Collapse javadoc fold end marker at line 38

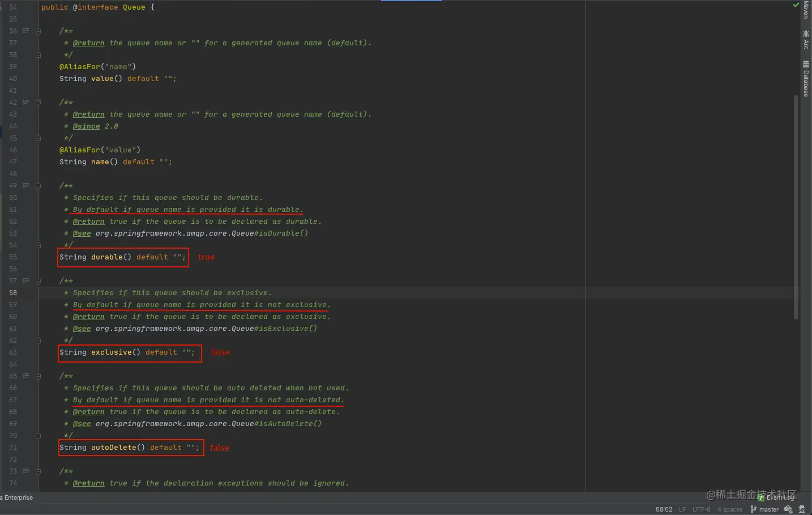(38, 55)
